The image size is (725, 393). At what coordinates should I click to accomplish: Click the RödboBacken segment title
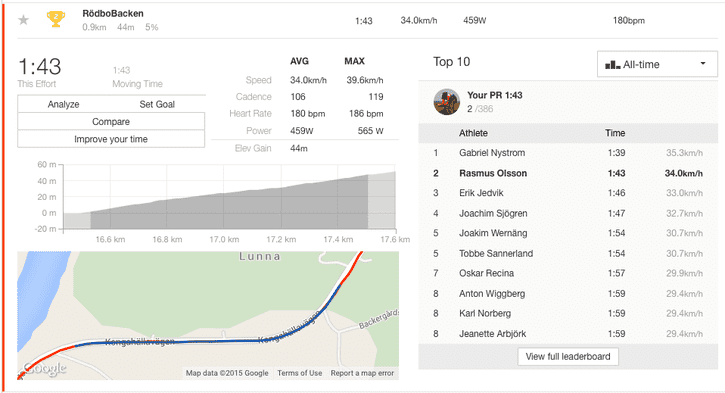pos(113,13)
